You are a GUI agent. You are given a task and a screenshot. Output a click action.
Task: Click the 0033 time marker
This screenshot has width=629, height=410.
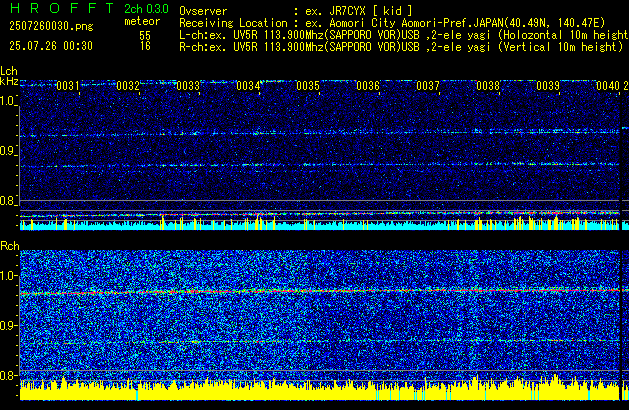tap(188, 86)
